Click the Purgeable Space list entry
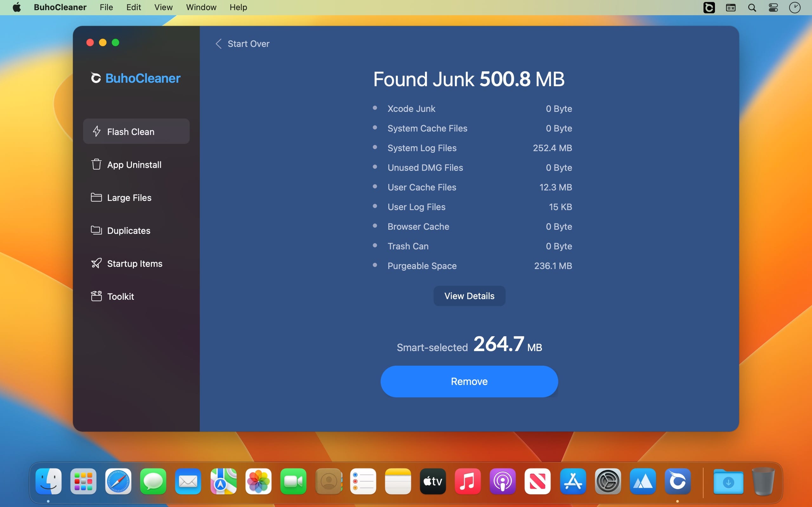Screen dimensions: 812x507 [x=422, y=266]
